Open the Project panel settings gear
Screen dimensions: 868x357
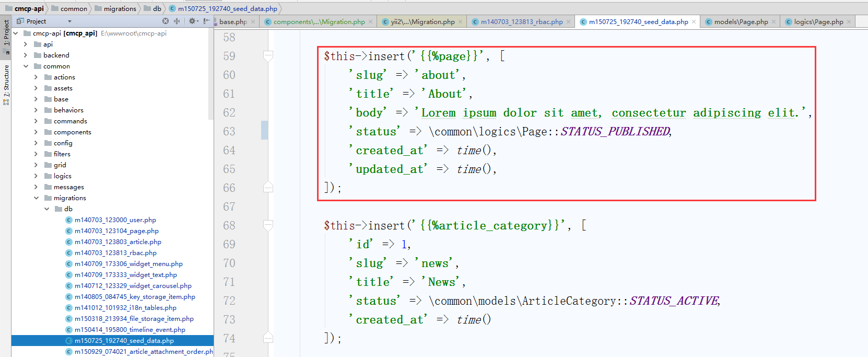click(x=192, y=21)
